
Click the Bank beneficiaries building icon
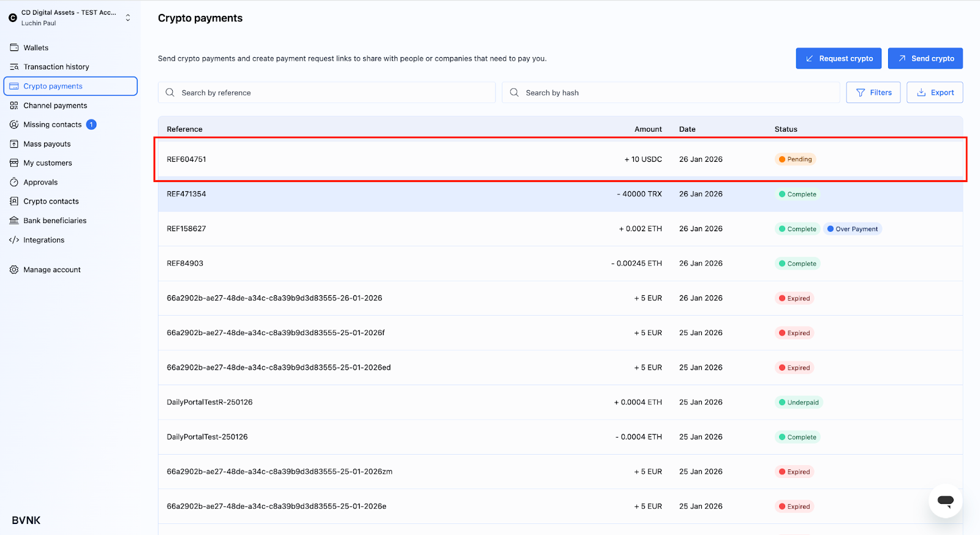(x=14, y=221)
